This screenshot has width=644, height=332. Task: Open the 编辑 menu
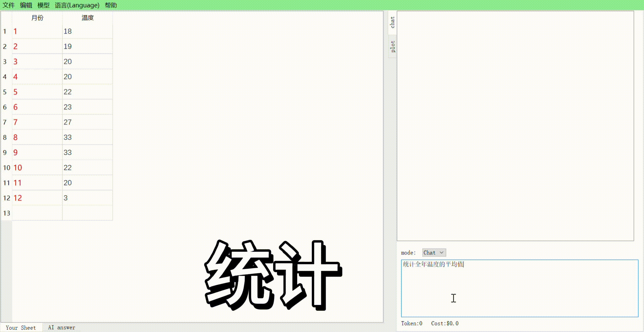pos(26,5)
